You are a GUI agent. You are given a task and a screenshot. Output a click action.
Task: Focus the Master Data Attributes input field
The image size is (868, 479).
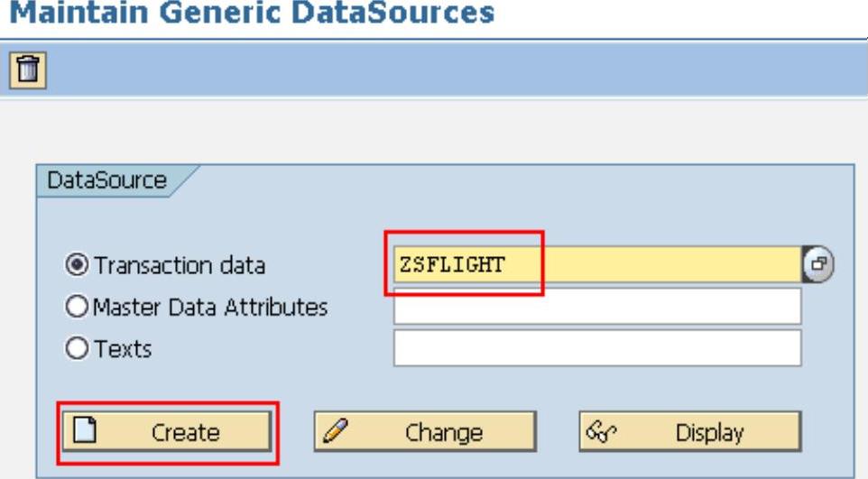tap(596, 307)
